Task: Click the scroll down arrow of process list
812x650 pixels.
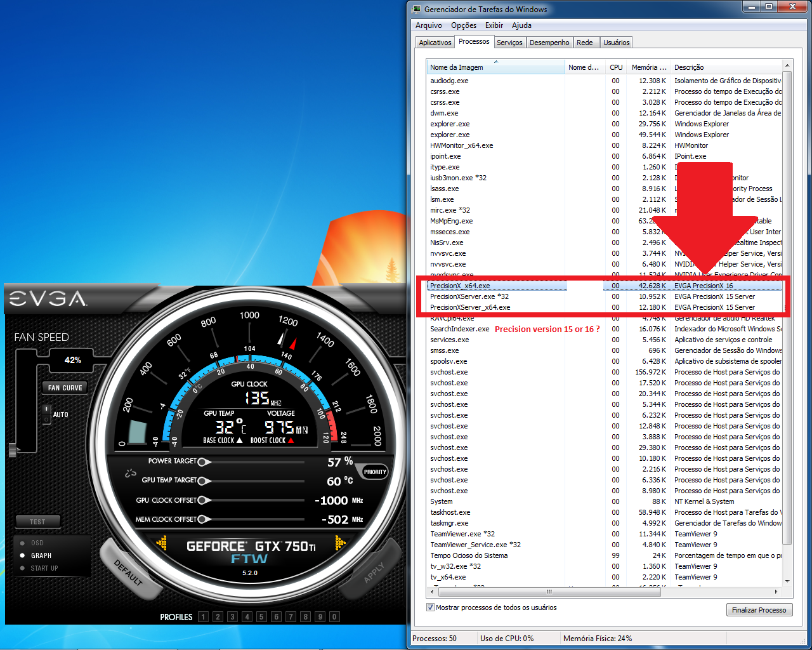Action: click(787, 581)
